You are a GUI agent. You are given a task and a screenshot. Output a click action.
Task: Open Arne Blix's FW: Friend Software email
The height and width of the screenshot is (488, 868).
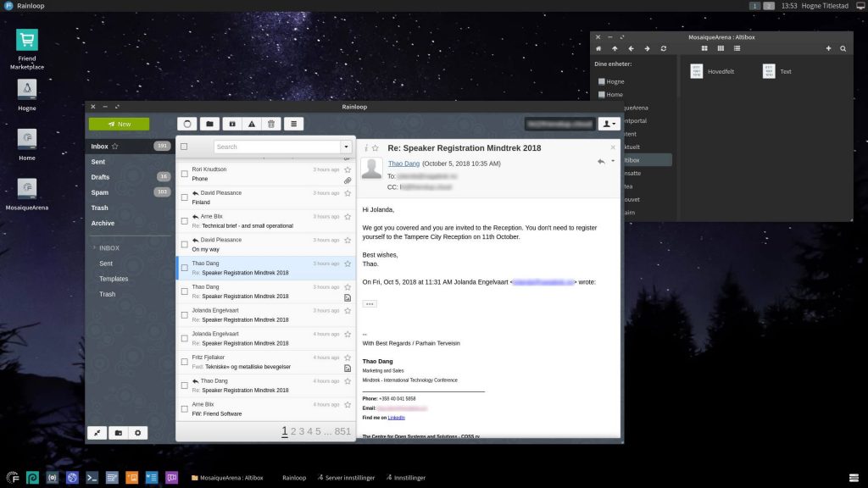pyautogui.click(x=265, y=409)
